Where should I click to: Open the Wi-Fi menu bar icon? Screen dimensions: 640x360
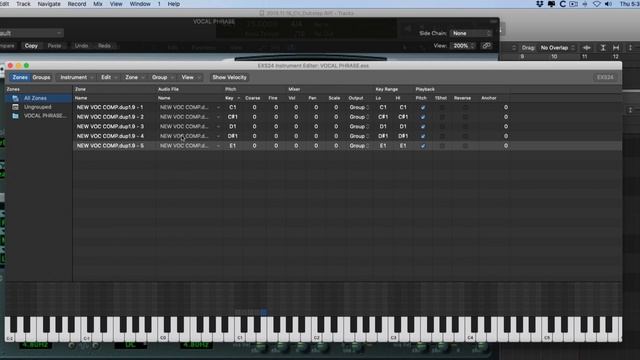[597, 4]
